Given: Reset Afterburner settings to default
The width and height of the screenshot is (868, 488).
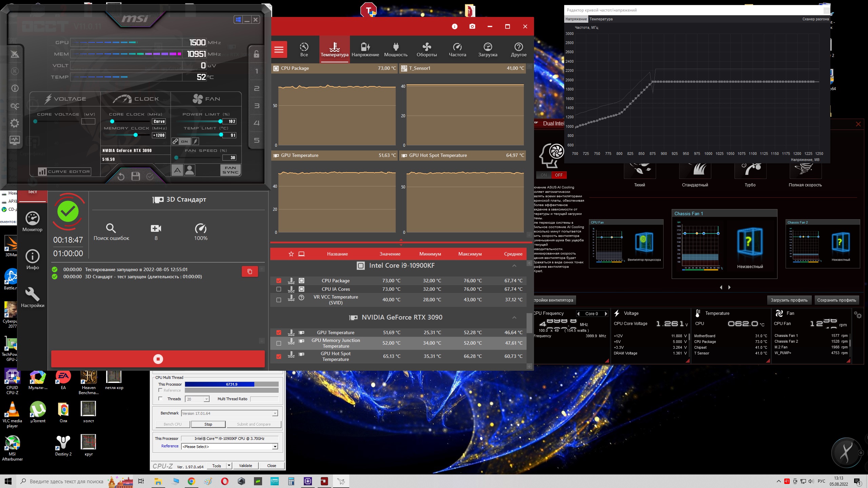Looking at the screenshot, I should pyautogui.click(x=121, y=176).
